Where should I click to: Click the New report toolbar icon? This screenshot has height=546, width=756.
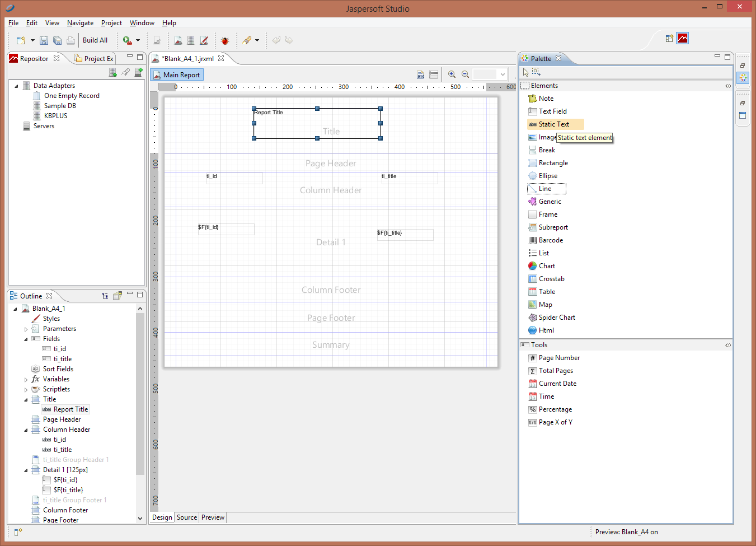[x=21, y=40]
